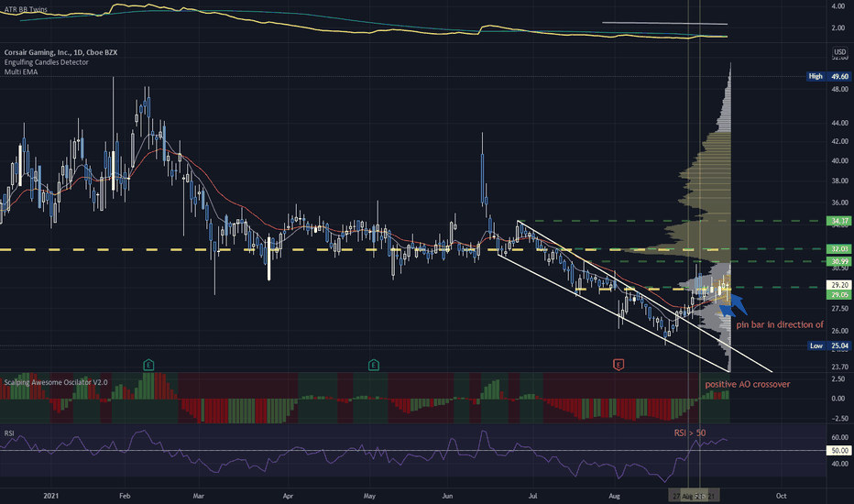854x504 pixels.
Task: Click the 44.00 value on price scale
Action: click(x=839, y=124)
